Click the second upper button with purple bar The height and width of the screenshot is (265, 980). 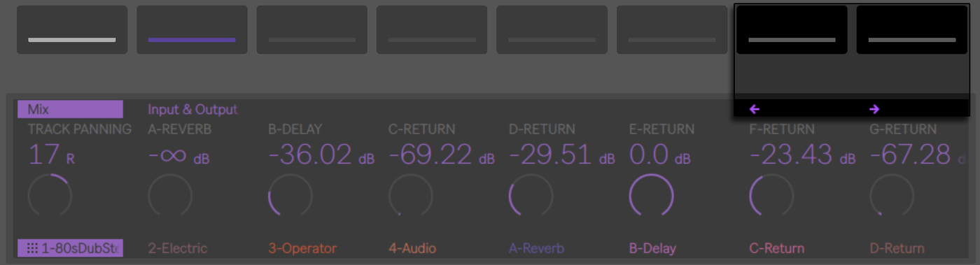192,30
